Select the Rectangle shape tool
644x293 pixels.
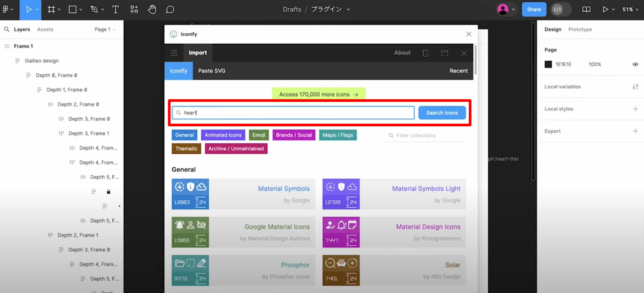tap(72, 9)
